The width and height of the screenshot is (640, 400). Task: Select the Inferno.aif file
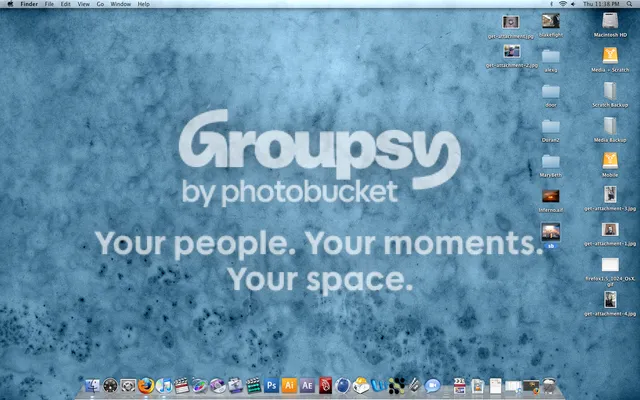[x=551, y=196]
